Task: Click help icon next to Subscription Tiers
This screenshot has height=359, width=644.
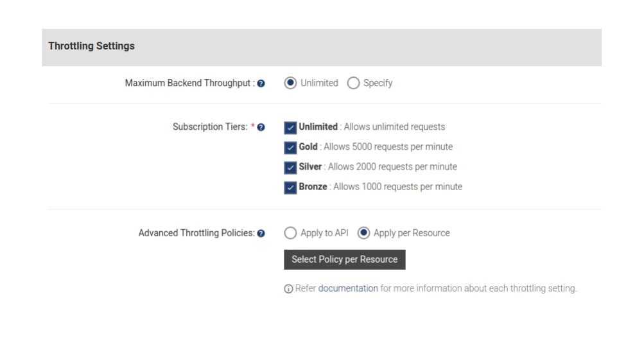Action: click(261, 127)
